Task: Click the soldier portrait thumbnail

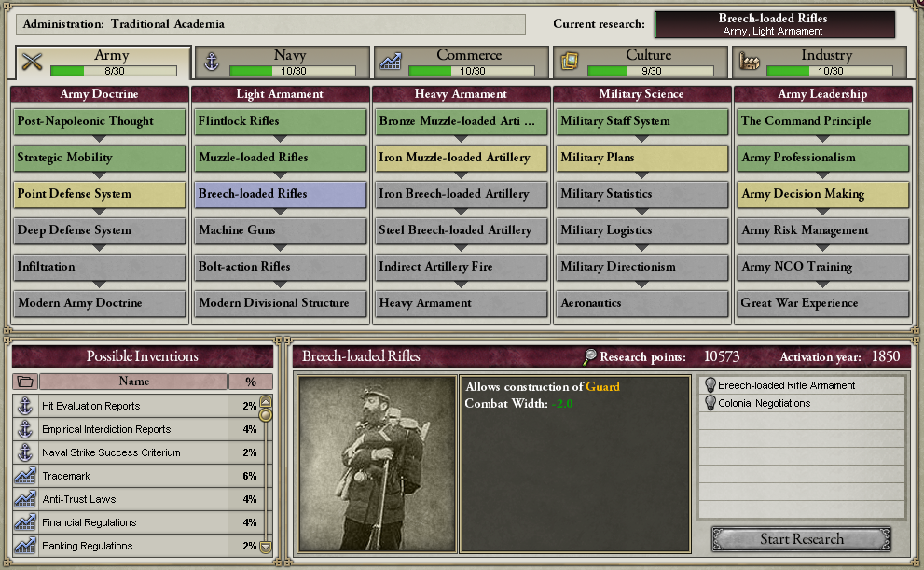Action: click(x=377, y=464)
